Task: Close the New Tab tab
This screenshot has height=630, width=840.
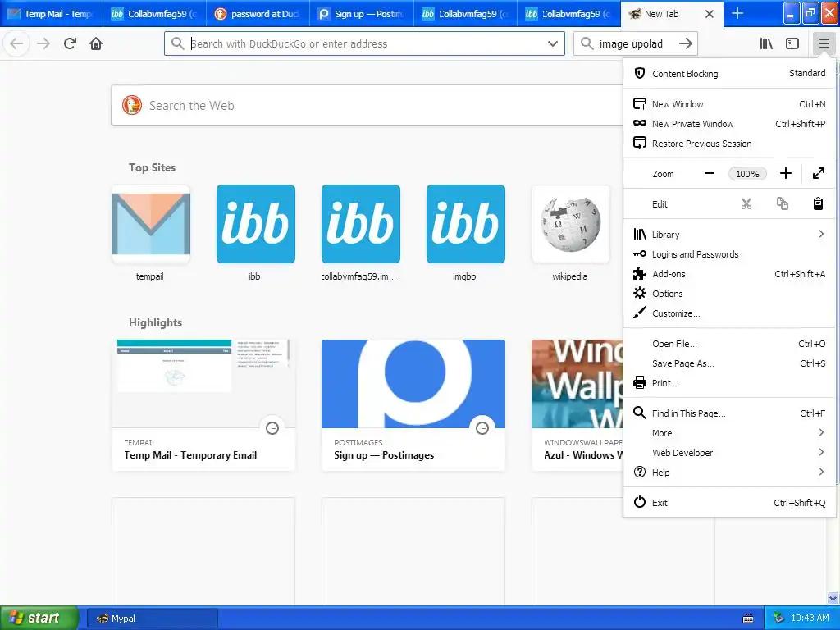Action: (x=710, y=14)
